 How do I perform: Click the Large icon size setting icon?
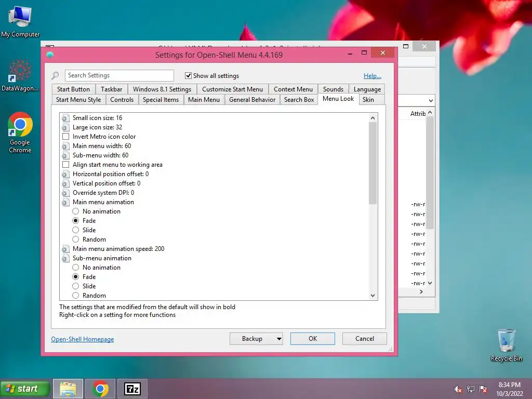click(65, 128)
